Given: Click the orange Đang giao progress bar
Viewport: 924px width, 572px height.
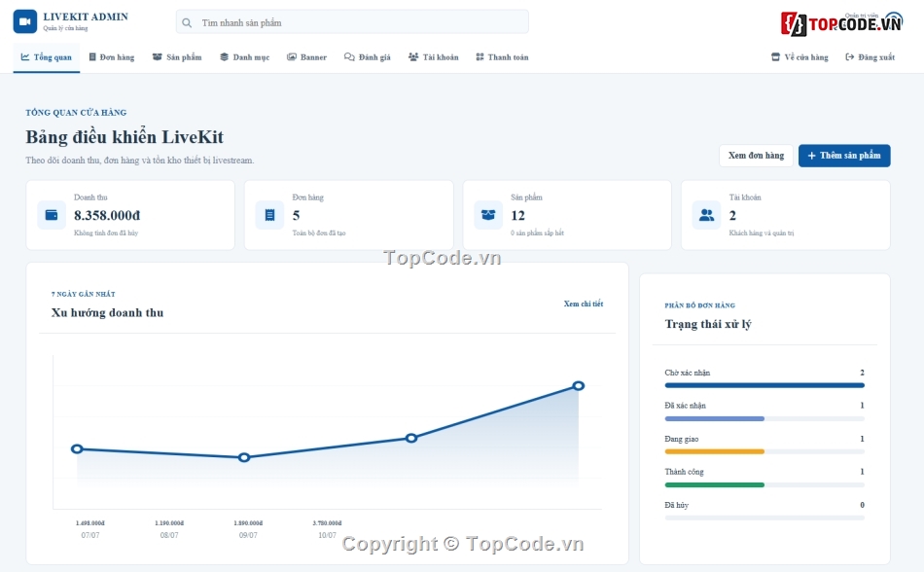Looking at the screenshot, I should pos(764,451).
